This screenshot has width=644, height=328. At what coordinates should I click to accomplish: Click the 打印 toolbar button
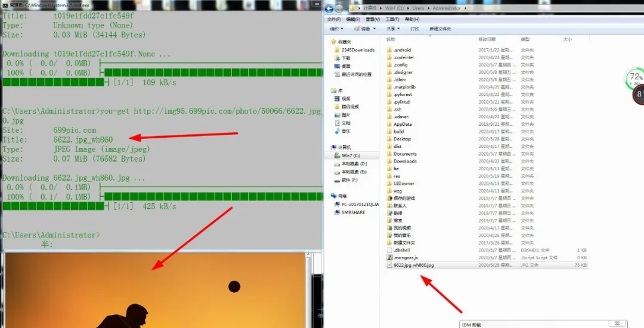(415, 29)
